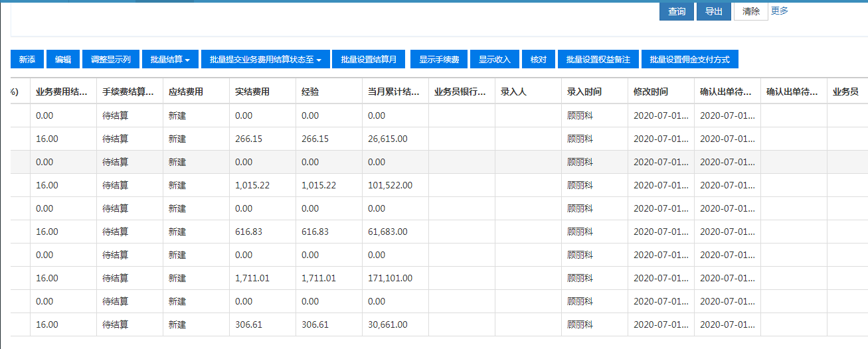
Task: Click the 新添 add button
Action: (27, 59)
